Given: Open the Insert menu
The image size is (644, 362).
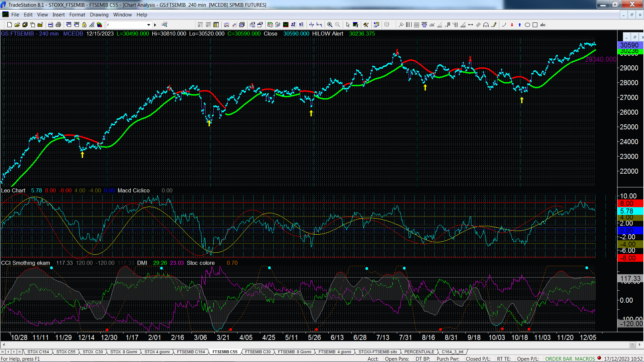Looking at the screenshot, I should [x=59, y=15].
